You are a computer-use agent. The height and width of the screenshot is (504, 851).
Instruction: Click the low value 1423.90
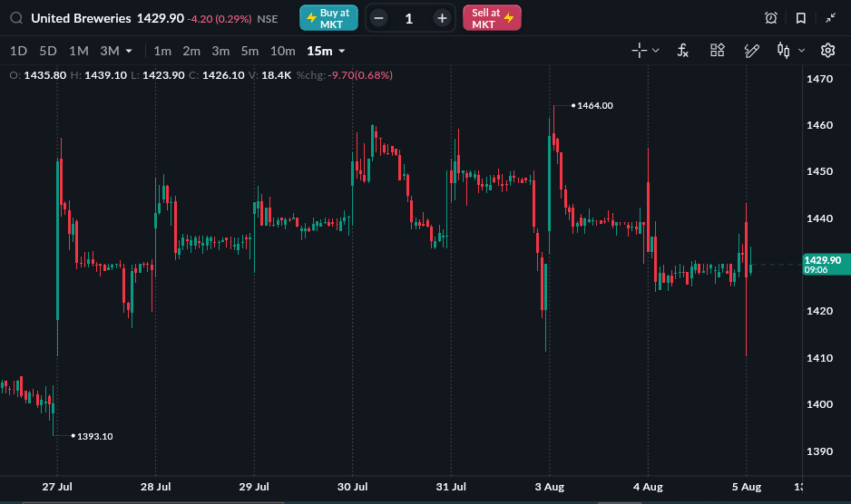(163, 75)
